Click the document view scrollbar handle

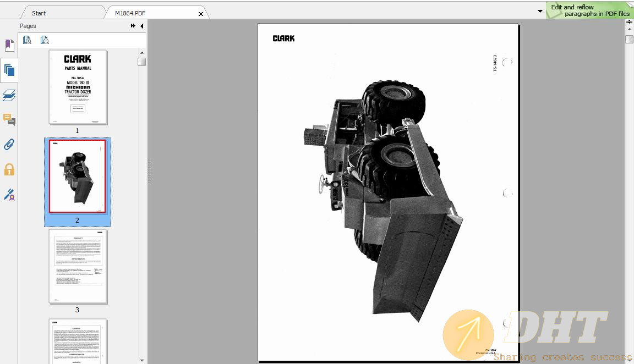[629, 39]
